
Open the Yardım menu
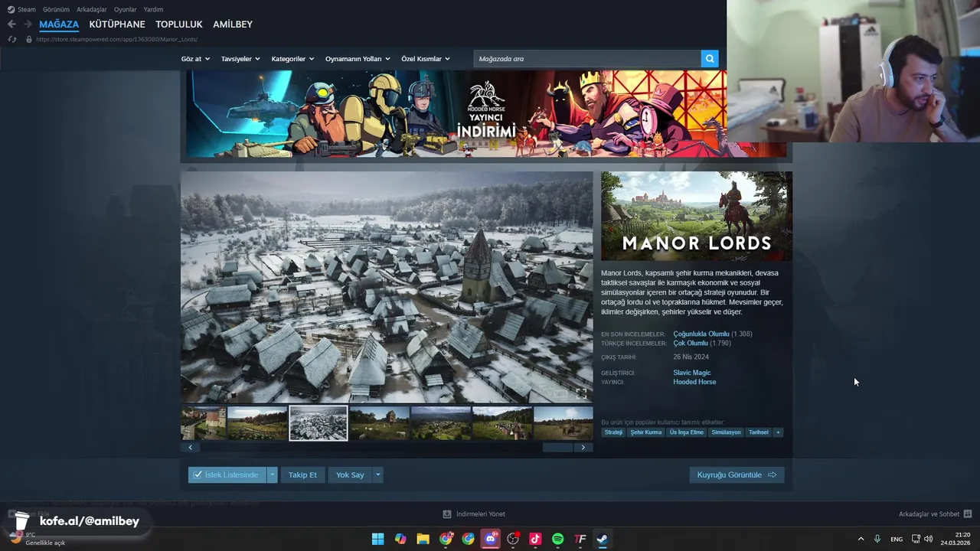click(153, 9)
